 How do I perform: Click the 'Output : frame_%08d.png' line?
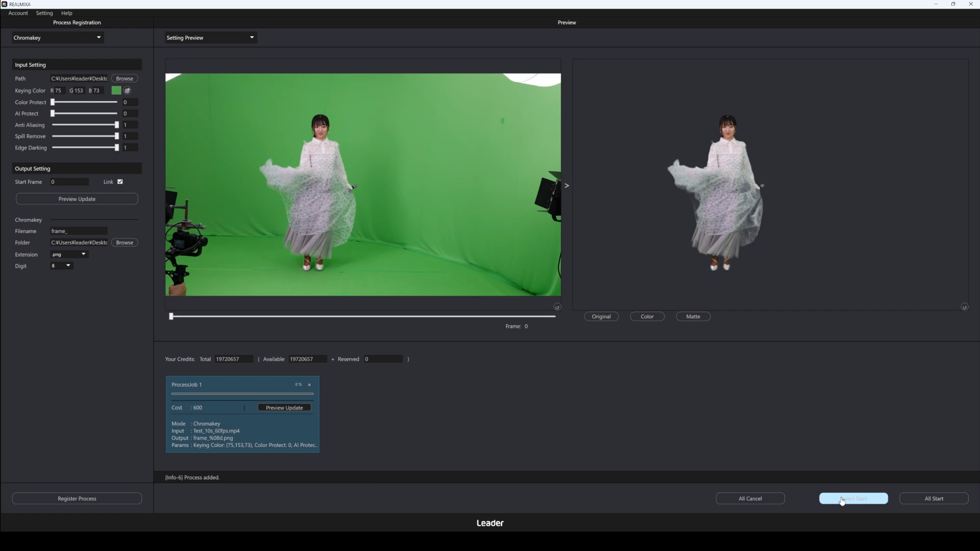[x=202, y=438]
